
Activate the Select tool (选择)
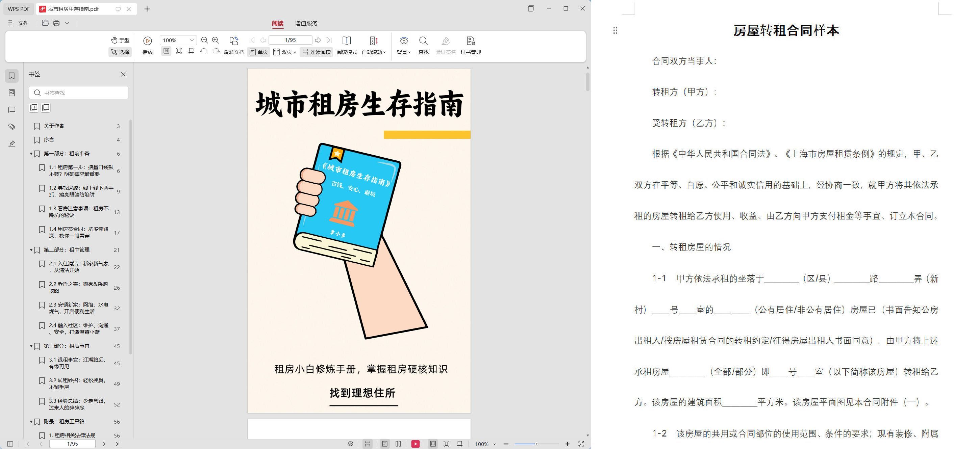coord(120,52)
